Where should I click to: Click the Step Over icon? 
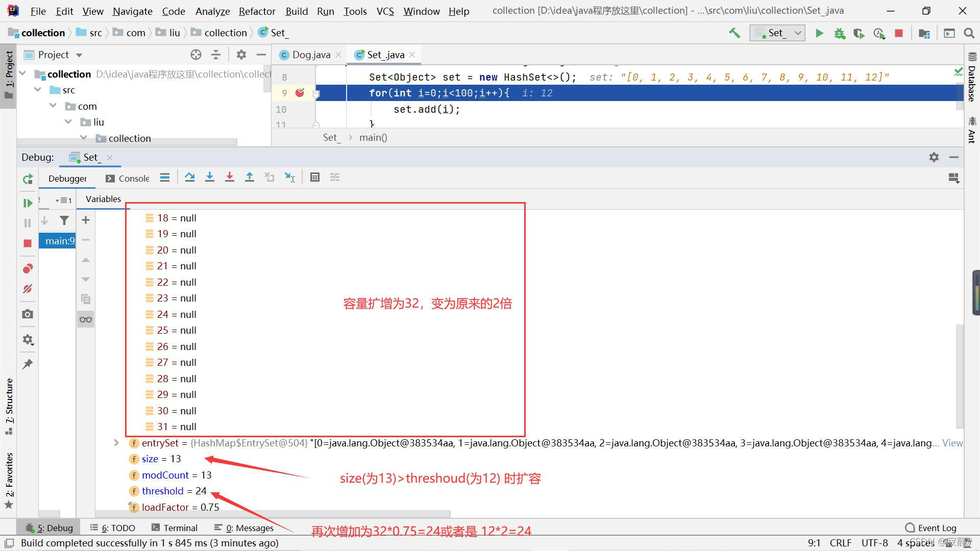(190, 177)
